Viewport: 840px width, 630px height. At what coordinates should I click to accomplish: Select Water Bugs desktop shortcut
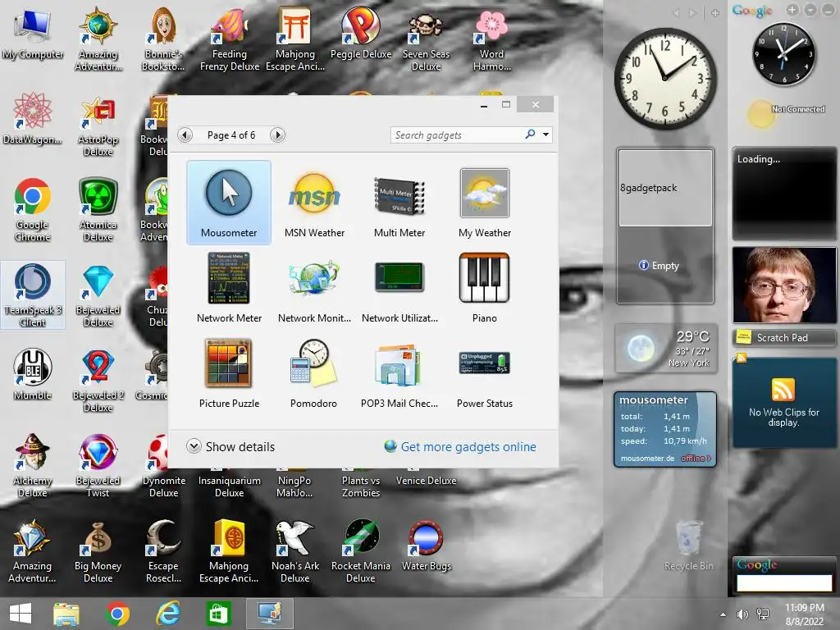click(x=427, y=546)
